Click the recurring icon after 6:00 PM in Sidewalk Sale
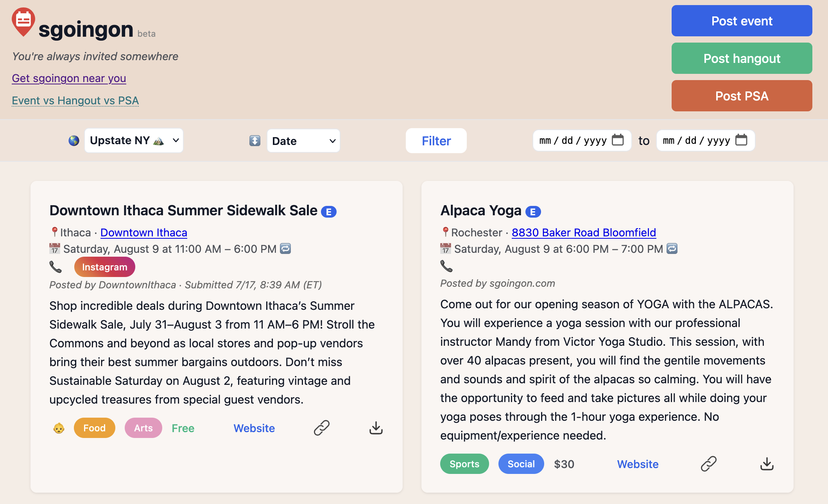 285,248
